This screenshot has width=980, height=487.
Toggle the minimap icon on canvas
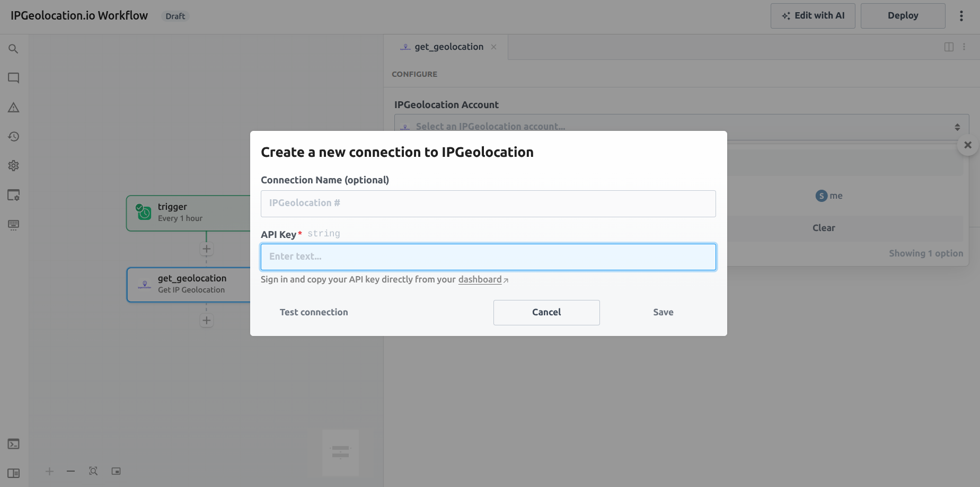click(116, 471)
